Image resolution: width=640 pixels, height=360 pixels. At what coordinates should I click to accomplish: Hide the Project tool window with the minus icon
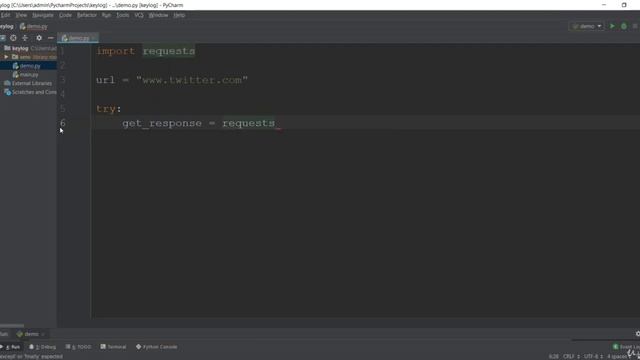coord(51,38)
